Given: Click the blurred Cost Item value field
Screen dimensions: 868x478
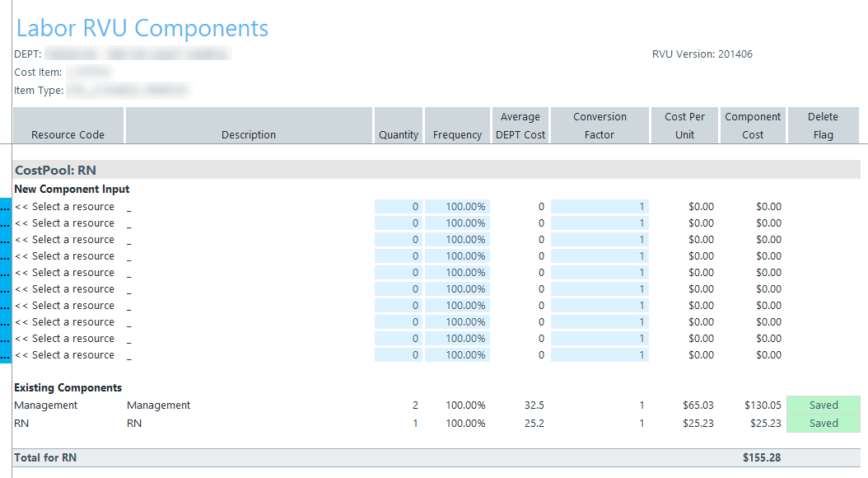Looking at the screenshot, I should [91, 72].
